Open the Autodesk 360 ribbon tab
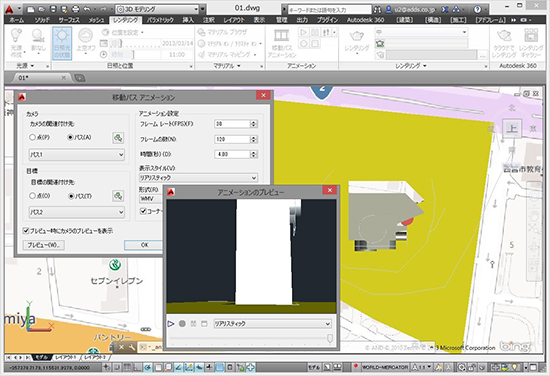This screenshot has height=376, width=550. pos(365,20)
